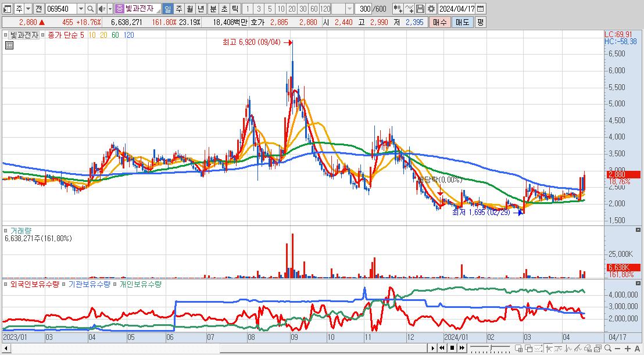This screenshot has width=644, height=355.
Task: Click the A auto-scale icon
Action: pyautogui.click(x=638, y=349)
